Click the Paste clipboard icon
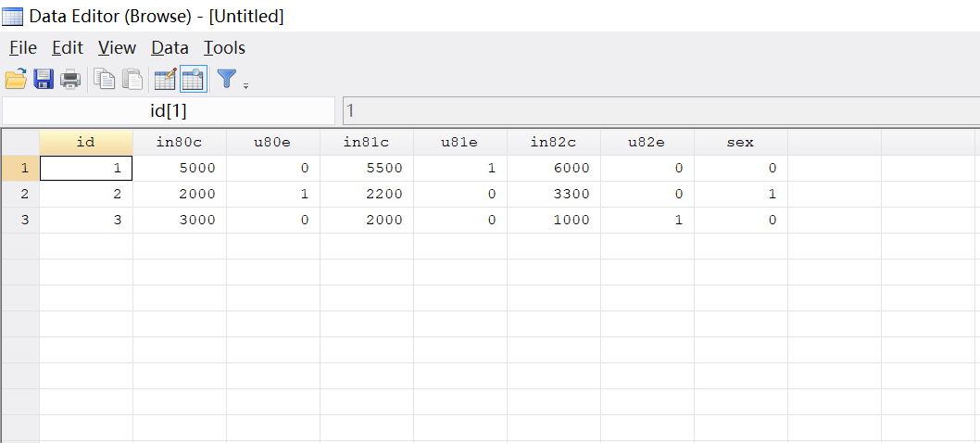Screen dimensions: 980x443 [133, 80]
